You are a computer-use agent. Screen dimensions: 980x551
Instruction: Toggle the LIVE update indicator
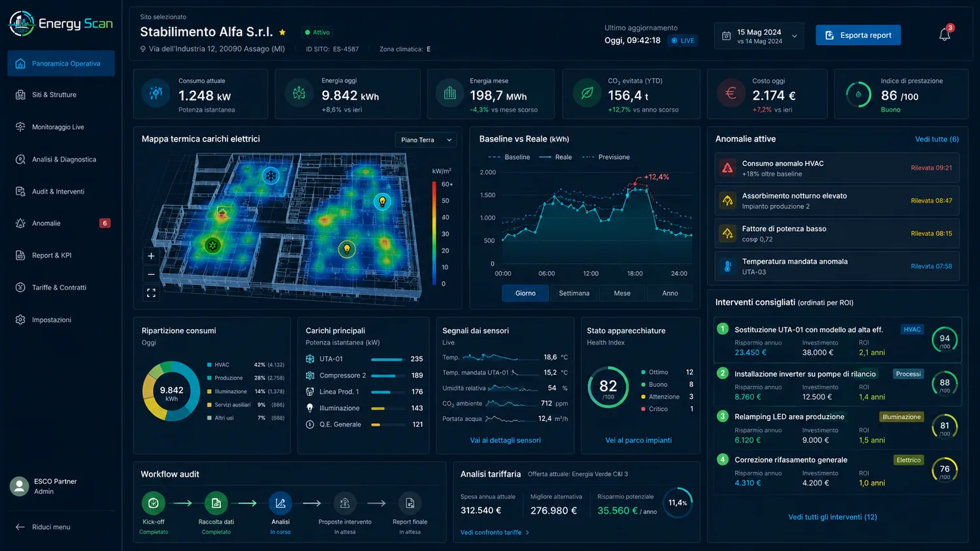pyautogui.click(x=683, y=40)
